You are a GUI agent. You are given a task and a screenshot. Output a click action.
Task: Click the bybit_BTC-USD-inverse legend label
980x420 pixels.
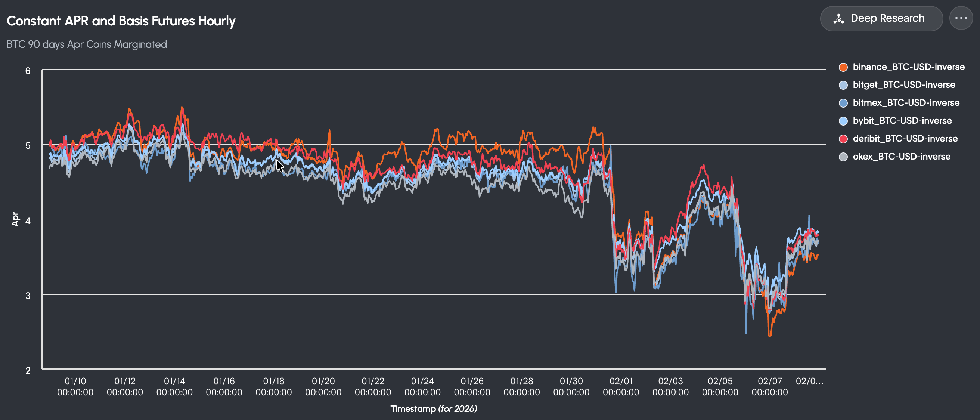coord(902,121)
